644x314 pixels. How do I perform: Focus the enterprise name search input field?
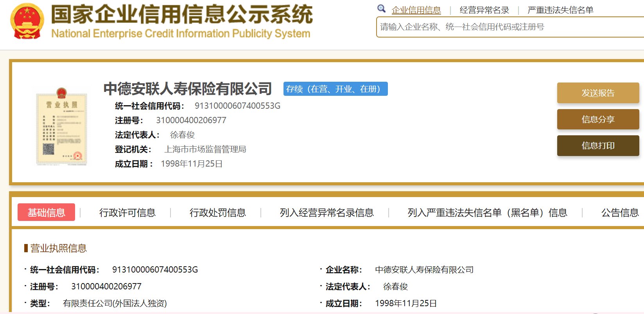(x=510, y=27)
